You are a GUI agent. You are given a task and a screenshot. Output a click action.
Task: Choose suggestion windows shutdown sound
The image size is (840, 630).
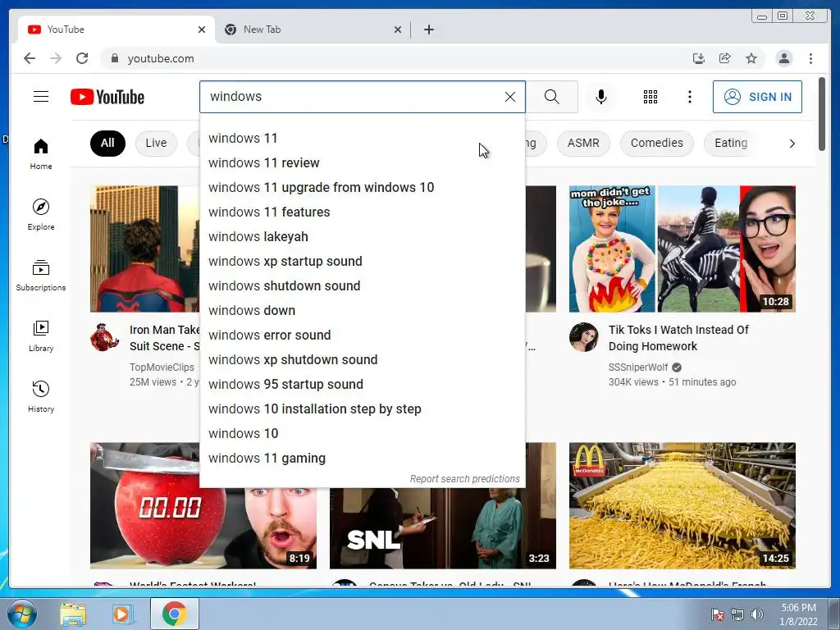click(x=362, y=286)
